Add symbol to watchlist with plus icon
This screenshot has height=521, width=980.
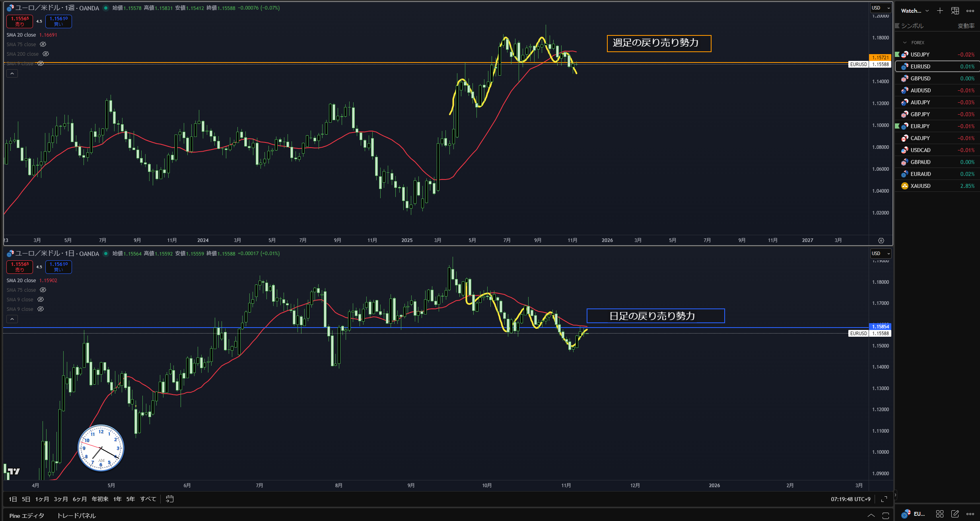pyautogui.click(x=940, y=11)
